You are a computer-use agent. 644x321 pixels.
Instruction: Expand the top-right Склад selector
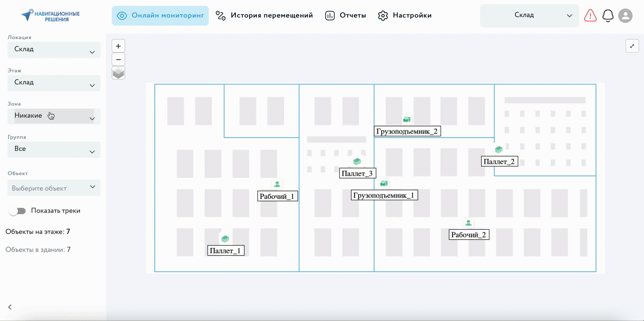(529, 15)
